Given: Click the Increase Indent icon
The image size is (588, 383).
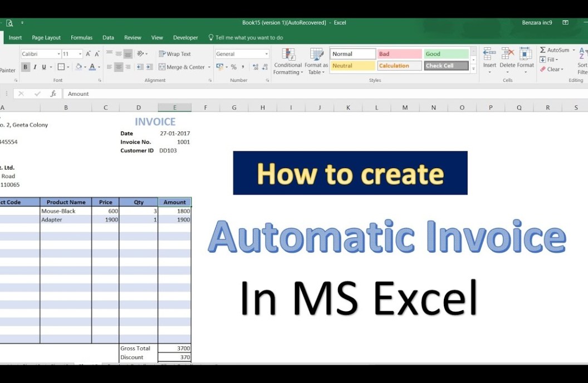Looking at the screenshot, I should pyautogui.click(x=149, y=67).
